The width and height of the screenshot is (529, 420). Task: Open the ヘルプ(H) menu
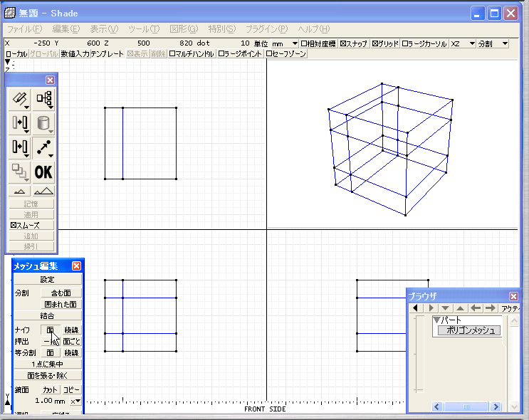(314, 29)
